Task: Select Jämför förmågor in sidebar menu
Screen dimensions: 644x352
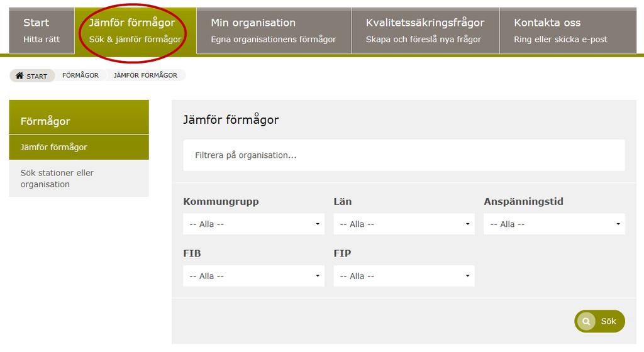Action: tap(79, 147)
